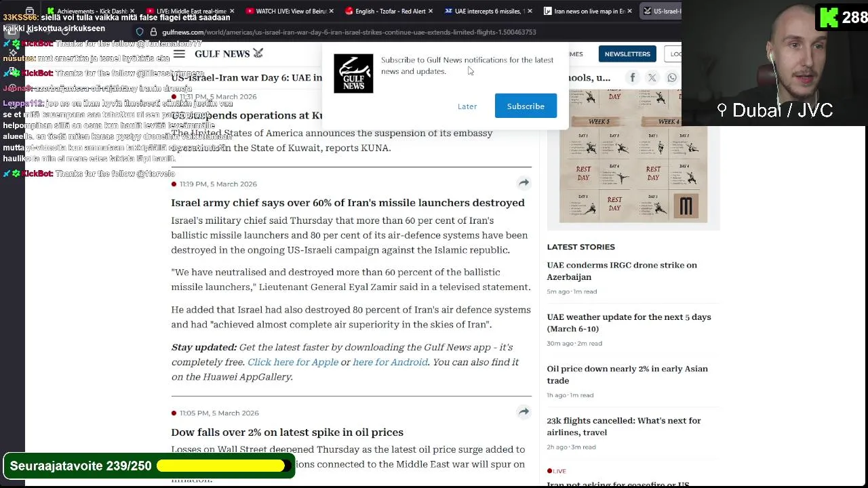The height and width of the screenshot is (488, 868).
Task: Close the English - Tzofar Red Alert tab
Action: [x=431, y=11]
